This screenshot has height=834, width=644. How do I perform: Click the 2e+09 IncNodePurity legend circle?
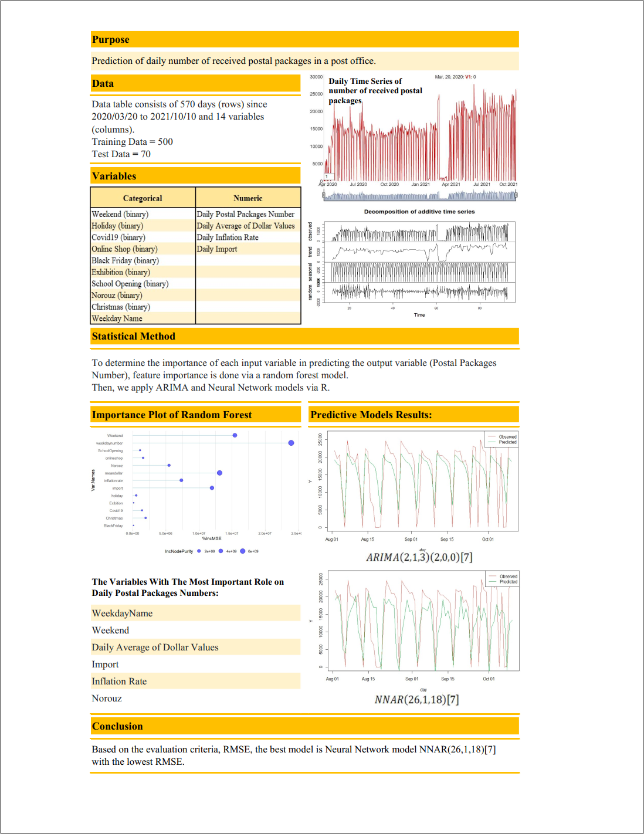pos(199,551)
